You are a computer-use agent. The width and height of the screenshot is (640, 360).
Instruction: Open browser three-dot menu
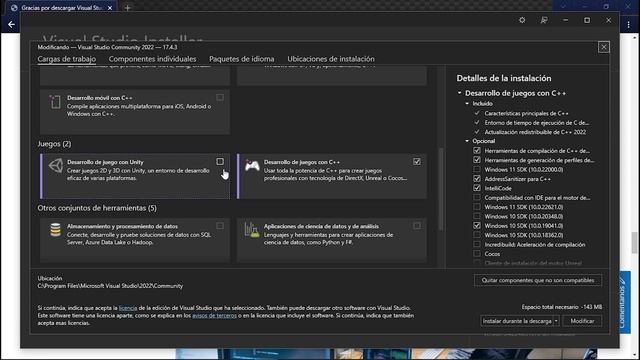(629, 25)
